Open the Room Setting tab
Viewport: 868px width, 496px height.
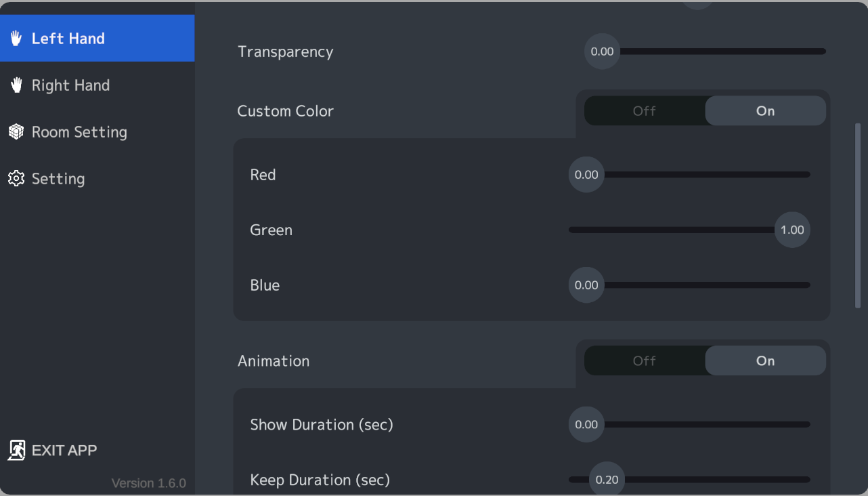click(x=97, y=132)
